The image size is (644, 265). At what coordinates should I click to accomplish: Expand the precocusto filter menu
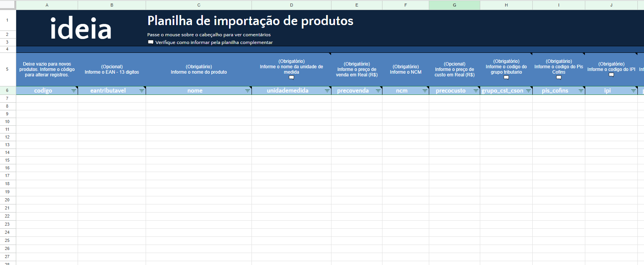(x=476, y=91)
